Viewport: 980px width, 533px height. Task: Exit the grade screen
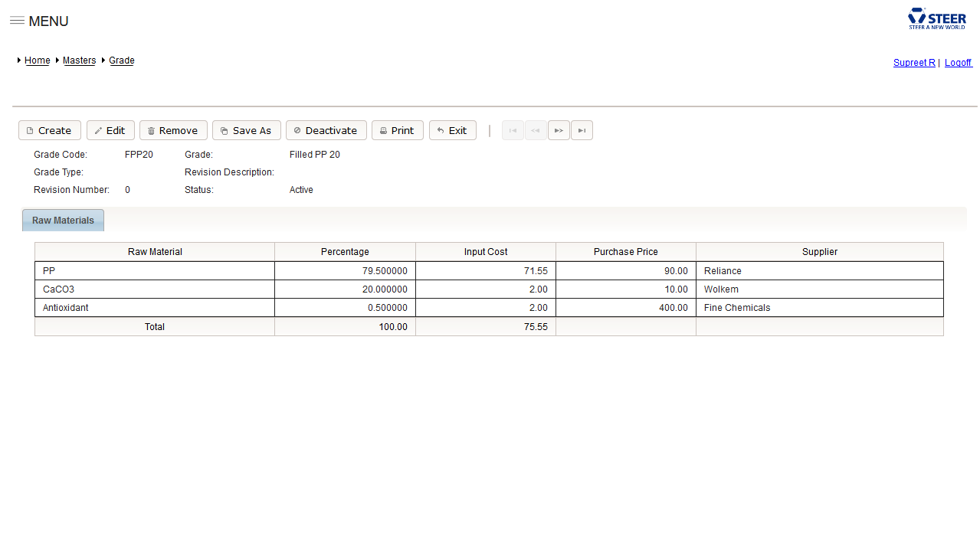(452, 131)
